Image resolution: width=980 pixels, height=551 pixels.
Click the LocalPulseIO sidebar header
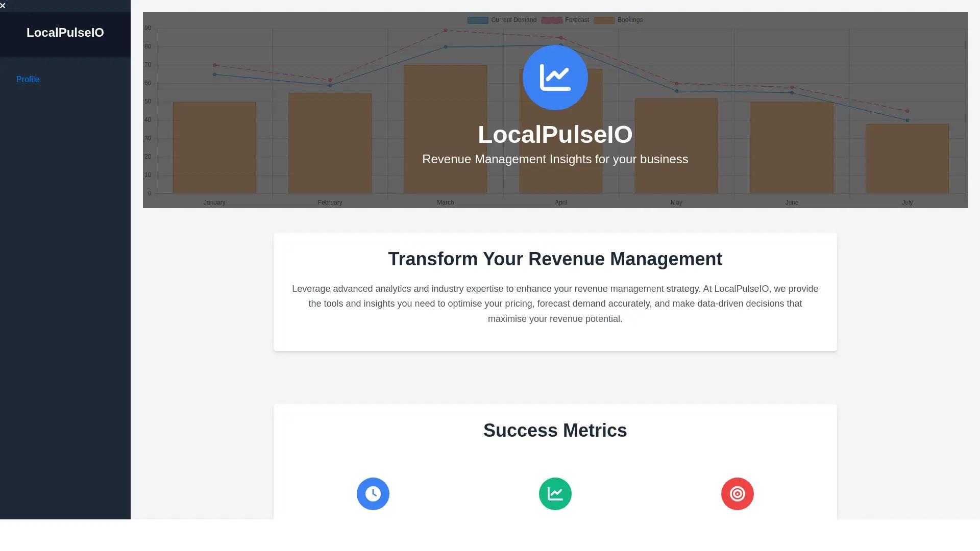(x=65, y=32)
